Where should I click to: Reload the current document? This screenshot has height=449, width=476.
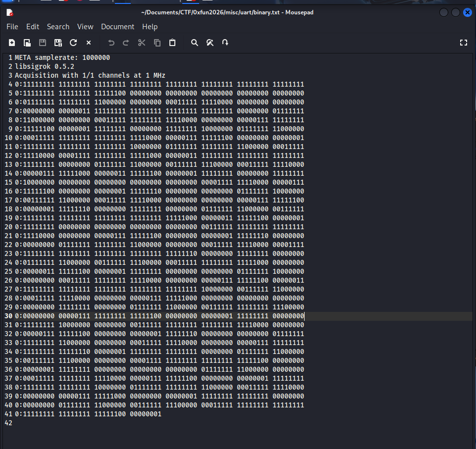[x=73, y=43]
